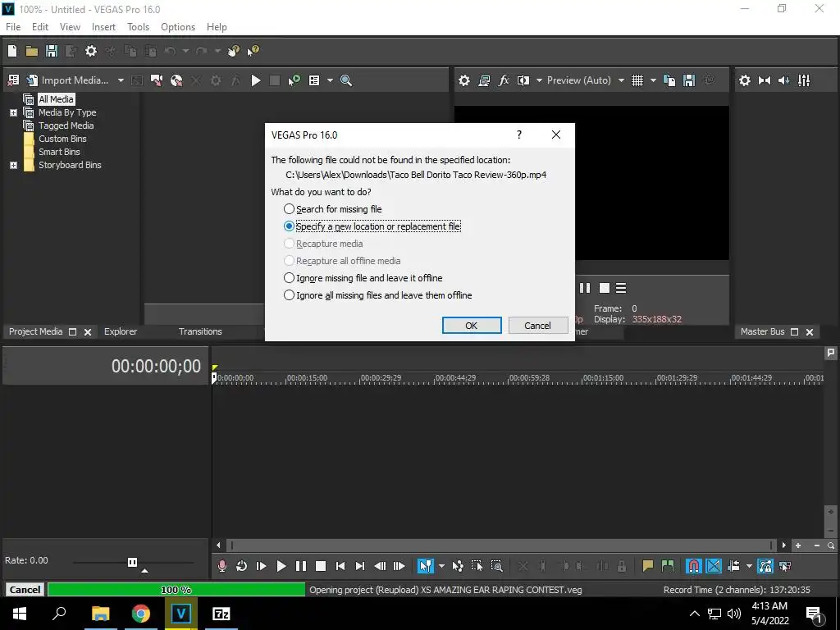Start media preview in the Project Media toolbar

coord(256,80)
